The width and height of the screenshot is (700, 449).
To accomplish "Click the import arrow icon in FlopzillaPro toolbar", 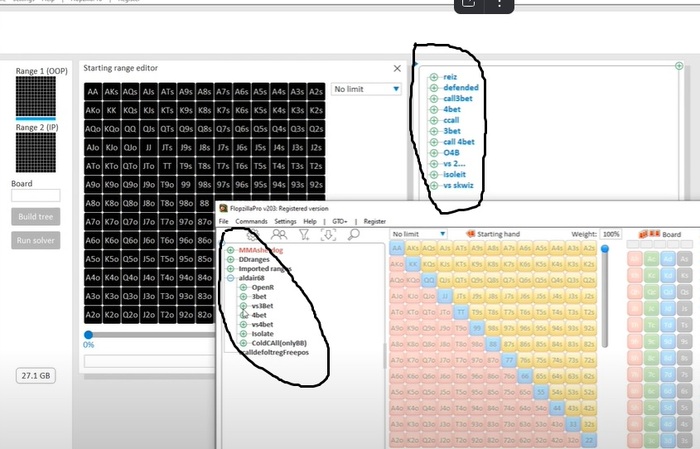I will click(329, 235).
